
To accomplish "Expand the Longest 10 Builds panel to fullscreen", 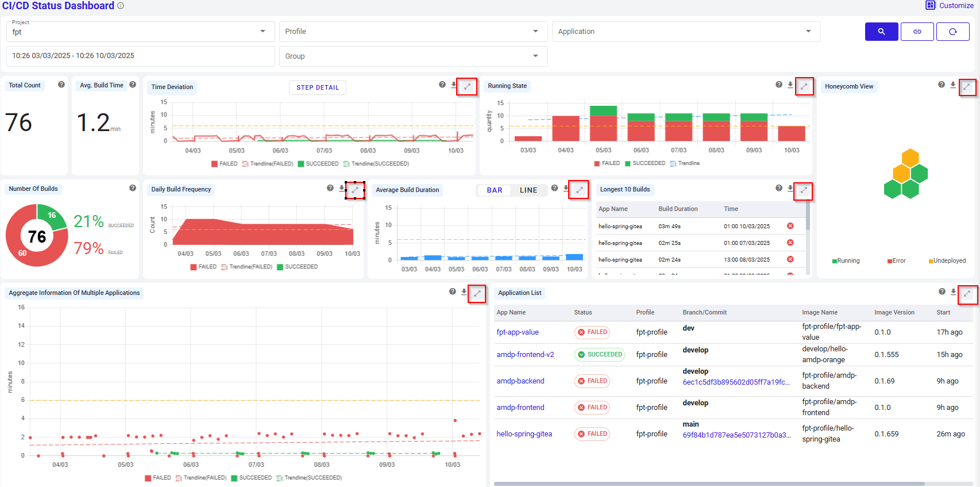I will click(804, 190).
